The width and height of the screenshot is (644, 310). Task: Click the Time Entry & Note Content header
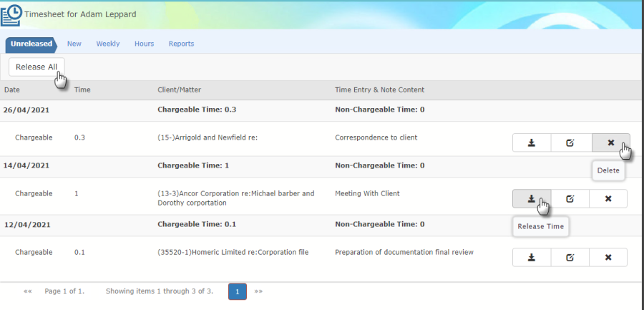coord(379,89)
